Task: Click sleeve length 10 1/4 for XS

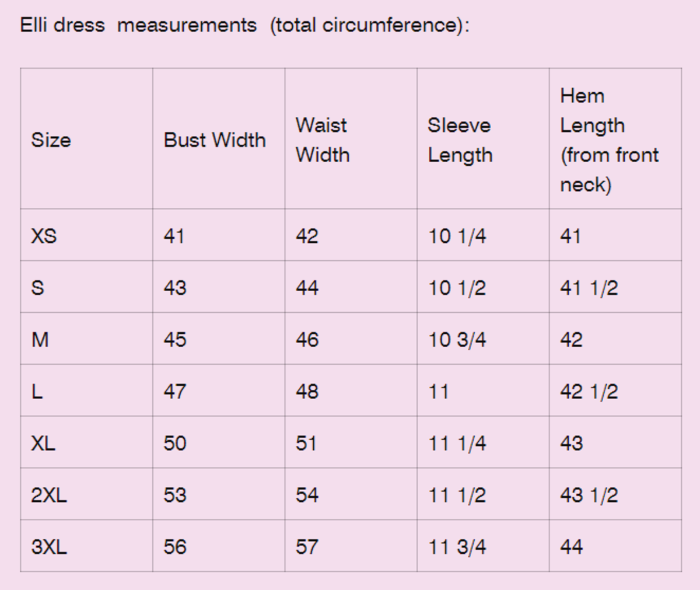Action: pos(457,236)
